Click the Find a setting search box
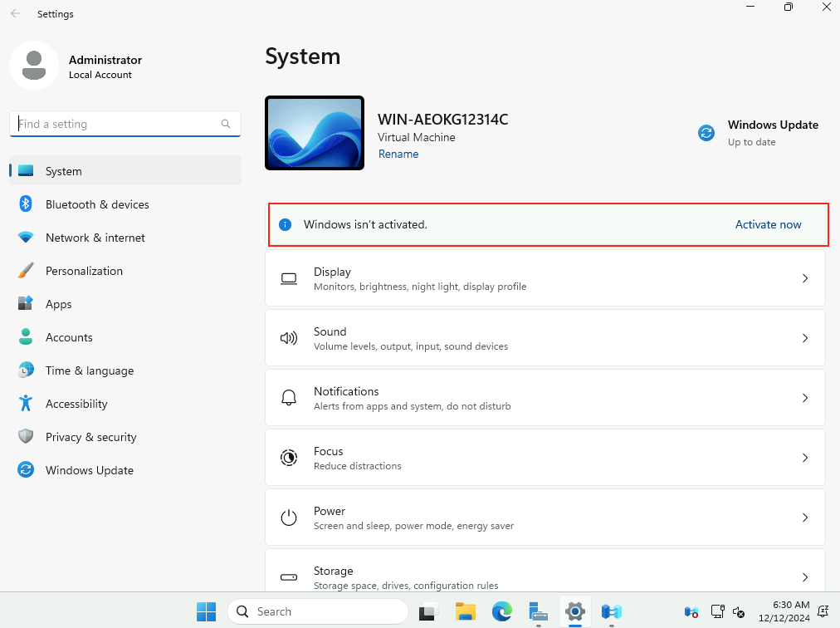Image resolution: width=840 pixels, height=628 pixels. [125, 124]
